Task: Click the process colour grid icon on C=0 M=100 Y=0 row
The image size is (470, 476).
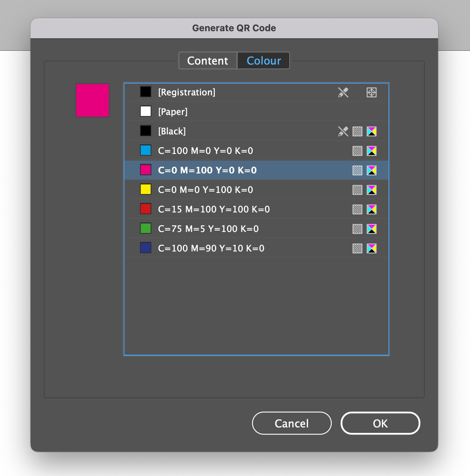Action: tap(357, 170)
